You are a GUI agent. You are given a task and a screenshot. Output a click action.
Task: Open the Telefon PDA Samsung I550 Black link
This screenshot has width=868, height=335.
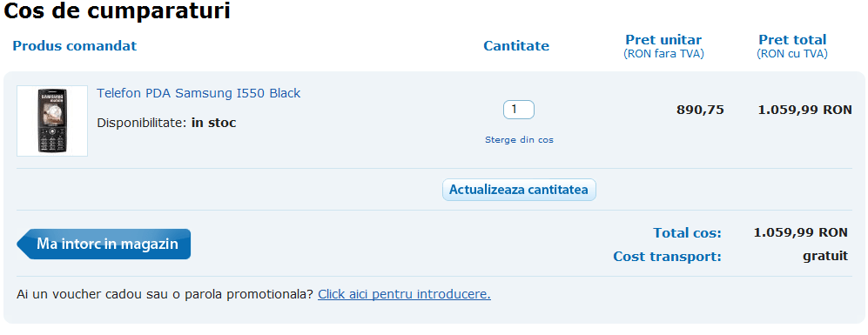coord(198,93)
